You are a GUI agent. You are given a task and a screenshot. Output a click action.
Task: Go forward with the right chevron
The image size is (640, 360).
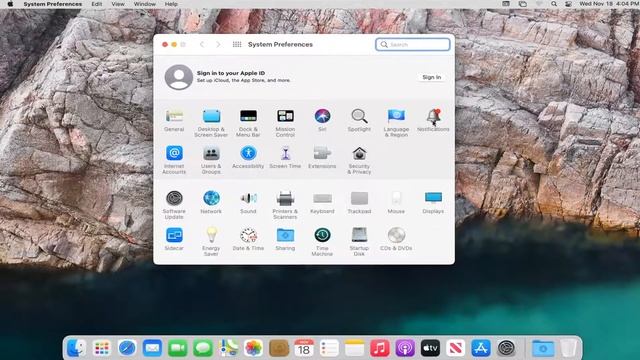218,44
